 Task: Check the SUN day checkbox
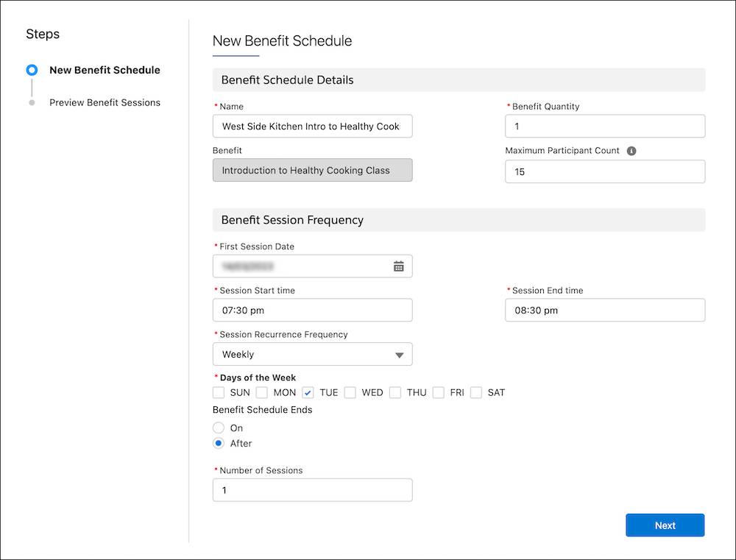pos(219,393)
